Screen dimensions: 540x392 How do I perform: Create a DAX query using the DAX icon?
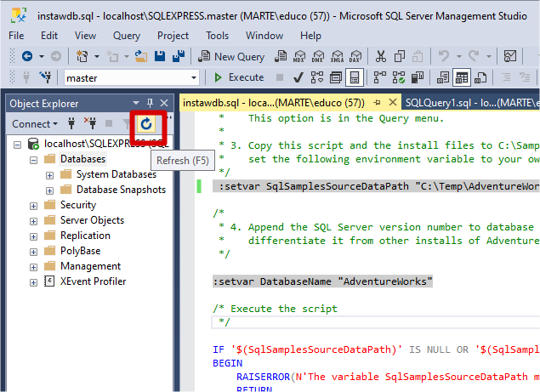[355, 56]
